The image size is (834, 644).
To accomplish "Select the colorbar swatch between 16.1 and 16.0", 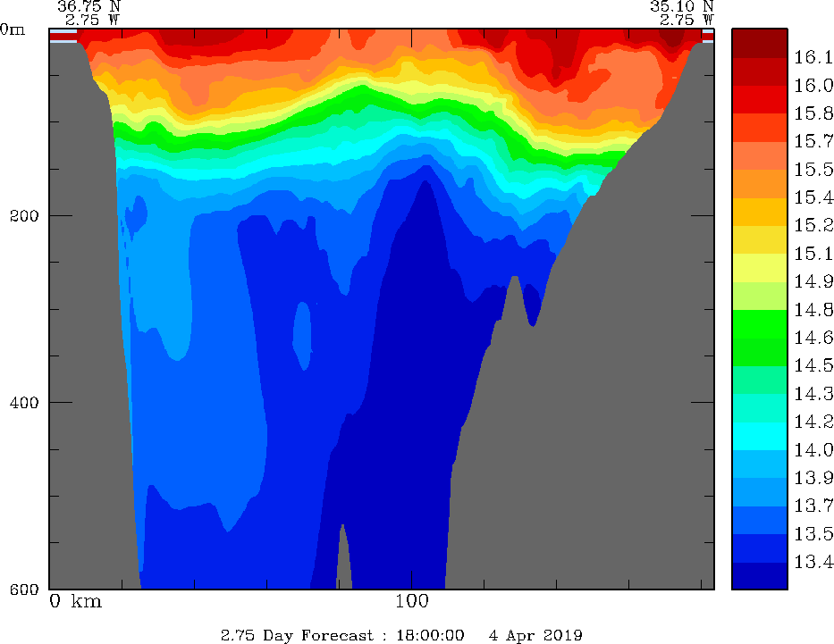I will click(760, 71).
